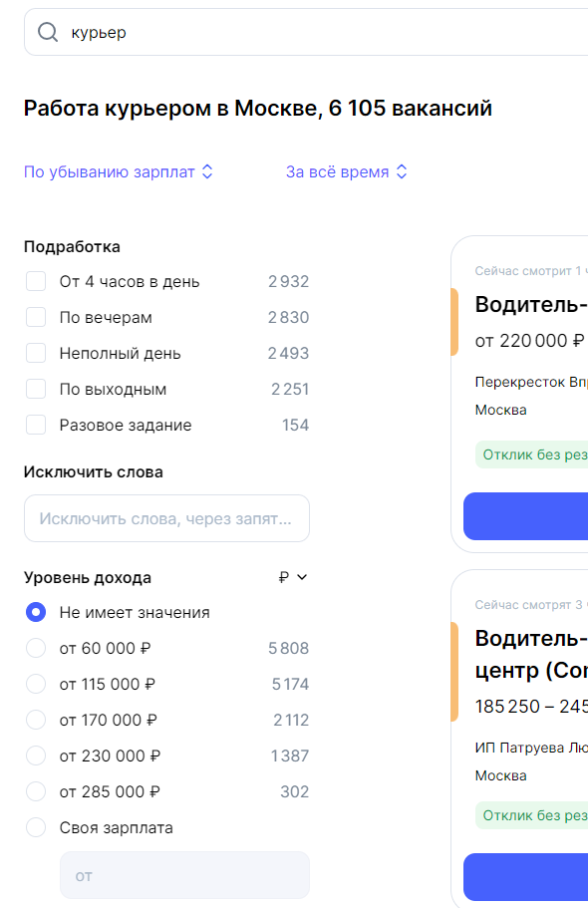Open the ₽ currency selector
This screenshot has height=908, width=588.
pyautogui.click(x=293, y=577)
